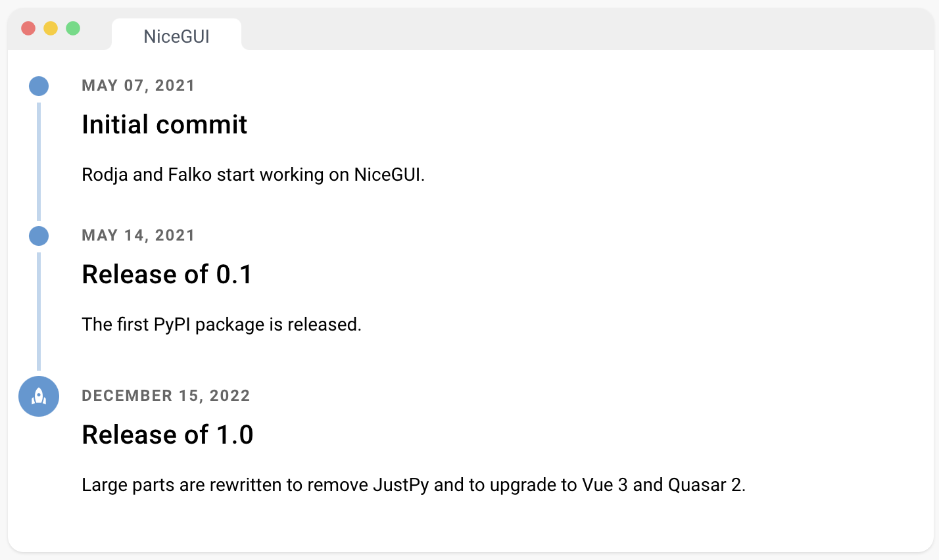
Task: Click the red close window button
Action: point(28,28)
